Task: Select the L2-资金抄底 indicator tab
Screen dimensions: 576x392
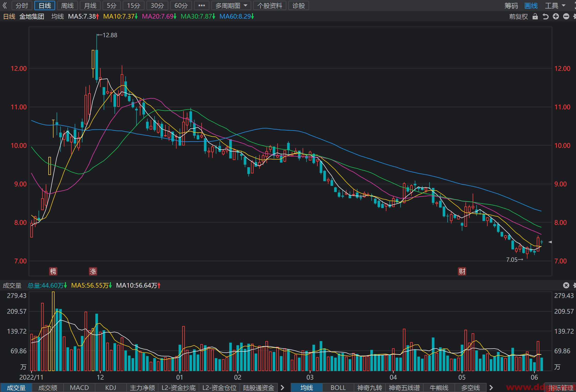Action: [179, 388]
